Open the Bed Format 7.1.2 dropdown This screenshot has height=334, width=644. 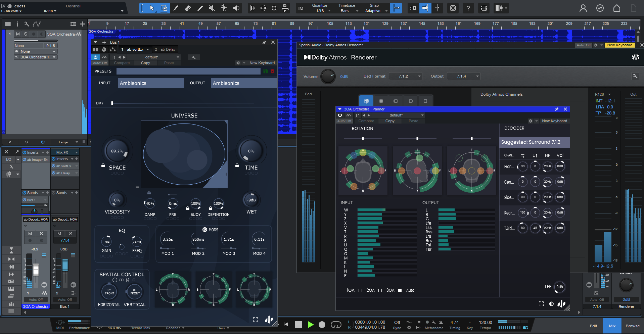tap(405, 76)
